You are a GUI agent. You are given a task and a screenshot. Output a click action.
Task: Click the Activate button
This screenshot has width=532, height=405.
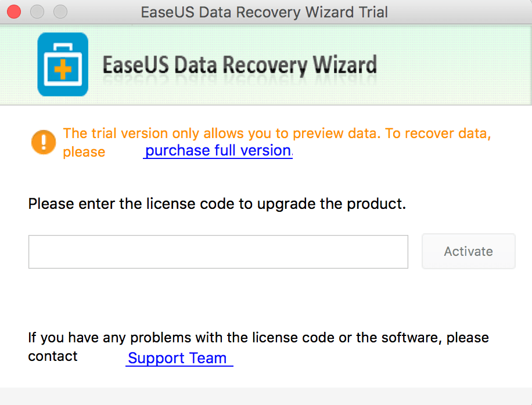tap(469, 251)
